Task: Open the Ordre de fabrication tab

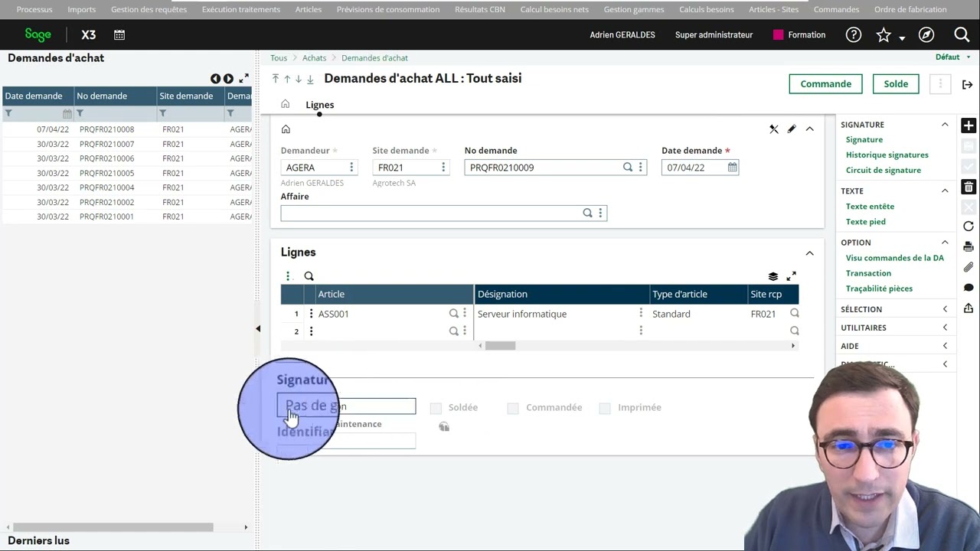Action: pos(910,9)
